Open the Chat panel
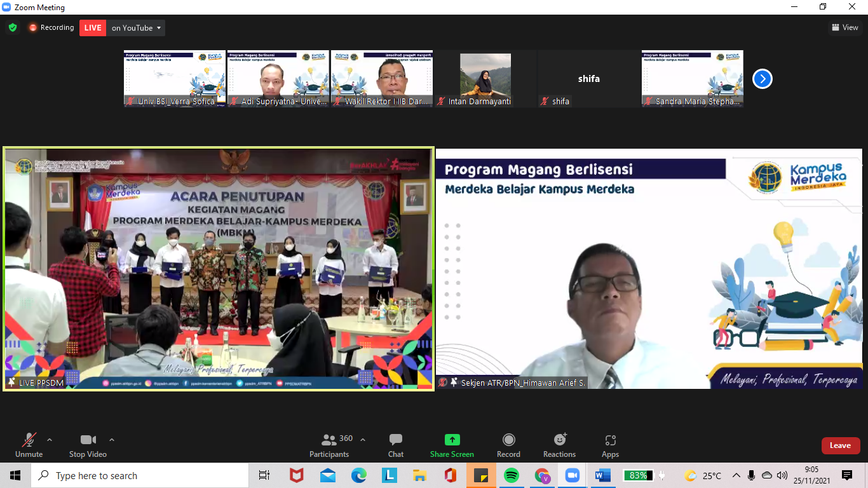This screenshot has width=868, height=488. tap(396, 445)
